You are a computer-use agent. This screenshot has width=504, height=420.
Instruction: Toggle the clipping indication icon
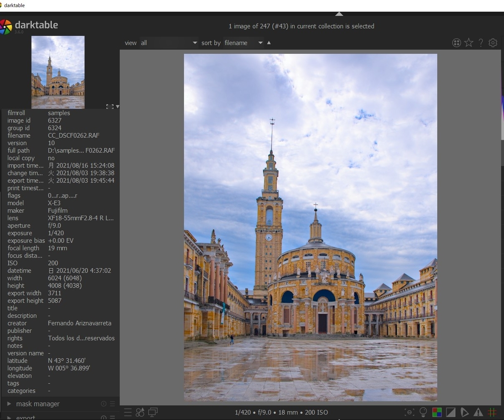pyautogui.click(x=451, y=412)
